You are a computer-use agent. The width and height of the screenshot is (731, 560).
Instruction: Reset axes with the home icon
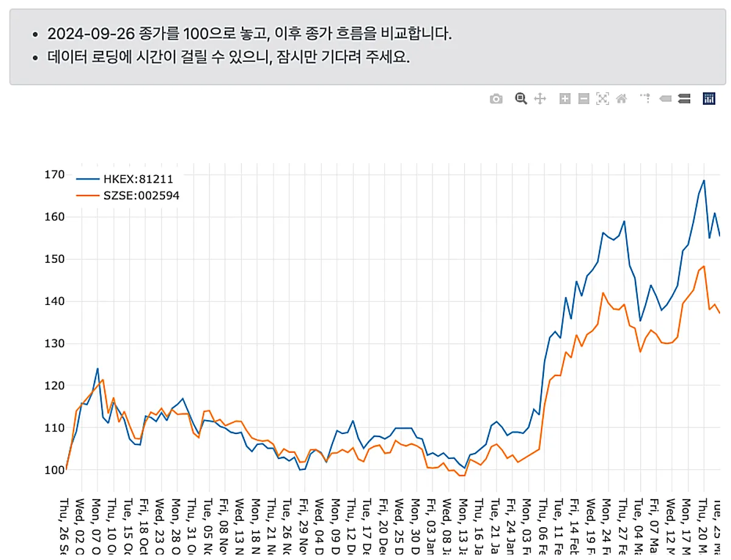(621, 98)
